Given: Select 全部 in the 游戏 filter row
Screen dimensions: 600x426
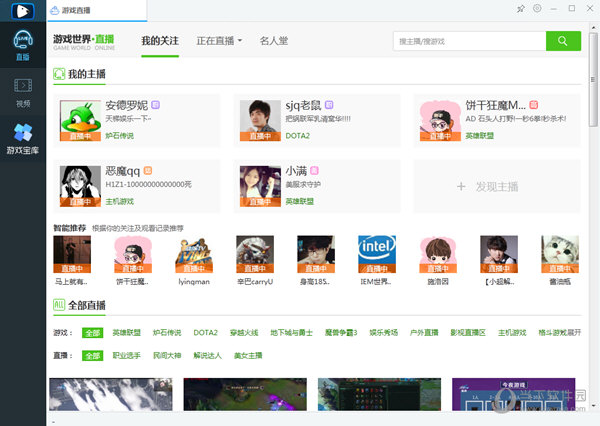Looking at the screenshot, I should (x=93, y=333).
